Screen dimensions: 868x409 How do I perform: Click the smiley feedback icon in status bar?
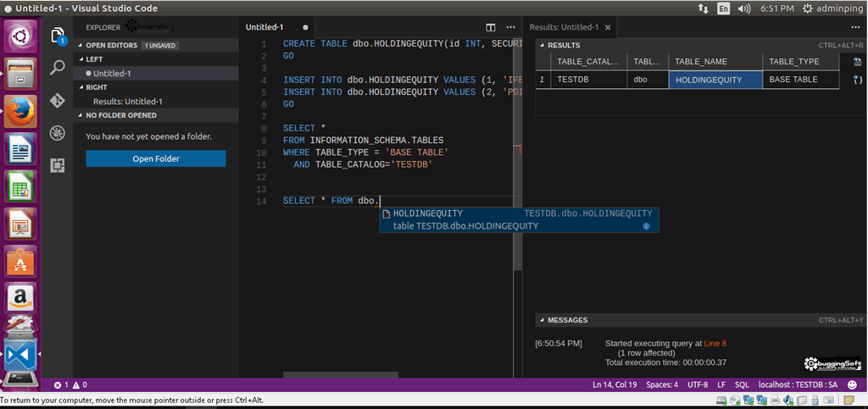pos(851,384)
